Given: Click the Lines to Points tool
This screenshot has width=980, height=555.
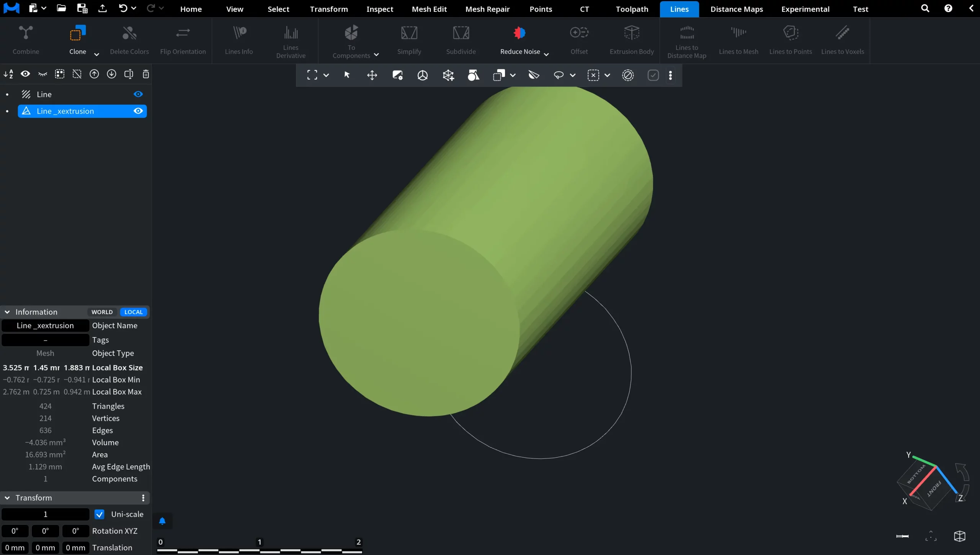Looking at the screenshot, I should [791, 40].
